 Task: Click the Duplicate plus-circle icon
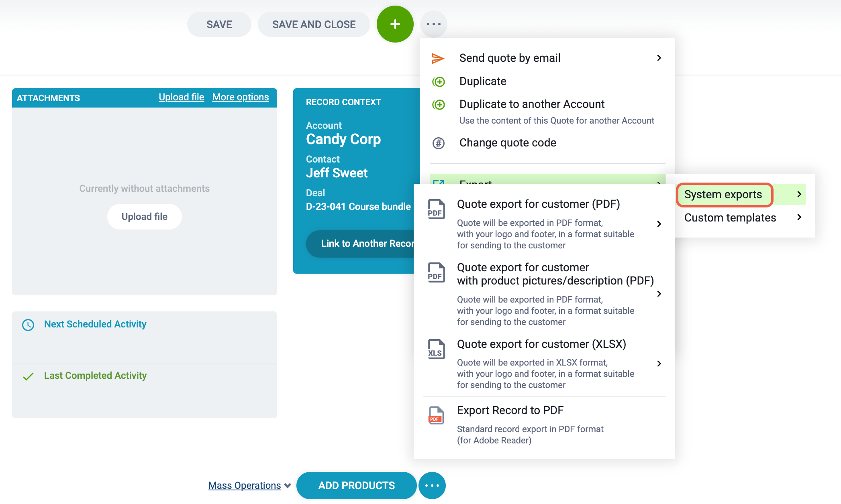pyautogui.click(x=438, y=81)
